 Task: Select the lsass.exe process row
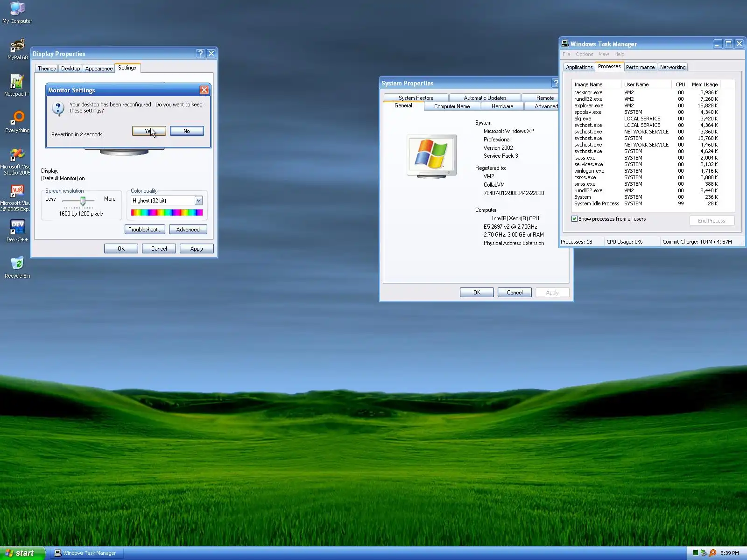[646, 158]
